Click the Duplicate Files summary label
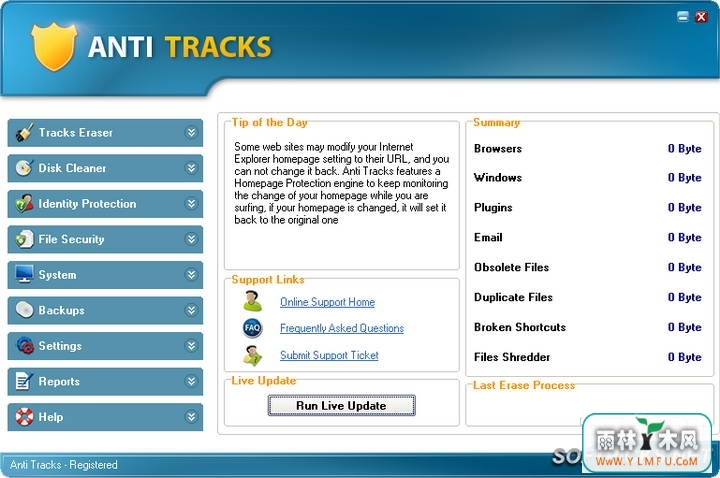720x478 pixels. [x=513, y=297]
